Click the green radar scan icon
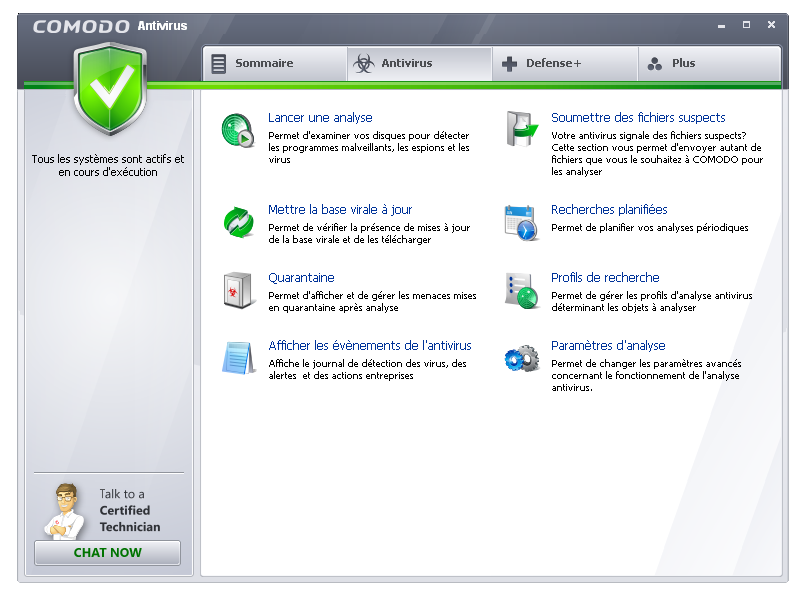 click(x=238, y=130)
